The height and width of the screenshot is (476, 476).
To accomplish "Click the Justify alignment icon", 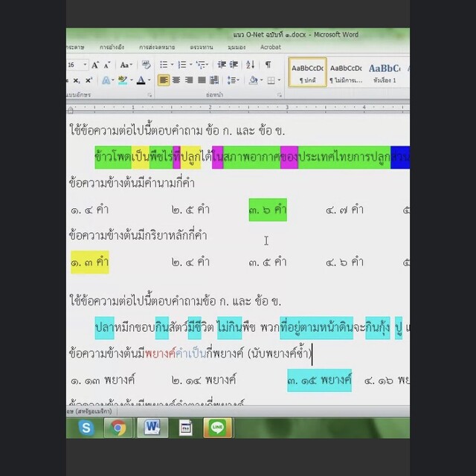I will 201,80.
